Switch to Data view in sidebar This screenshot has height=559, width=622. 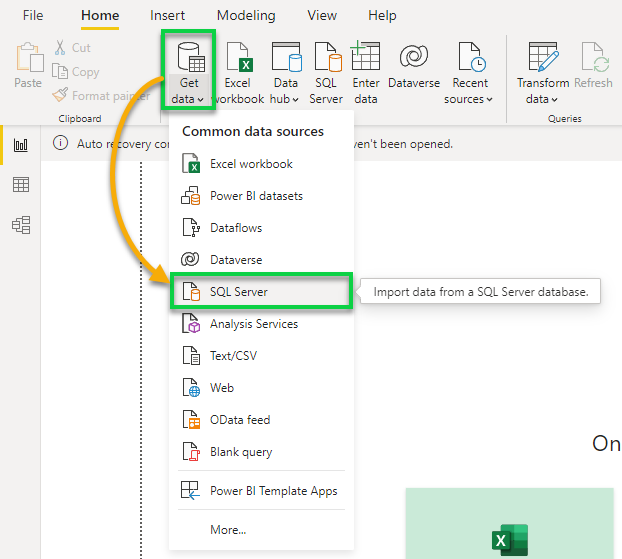pyautogui.click(x=21, y=184)
